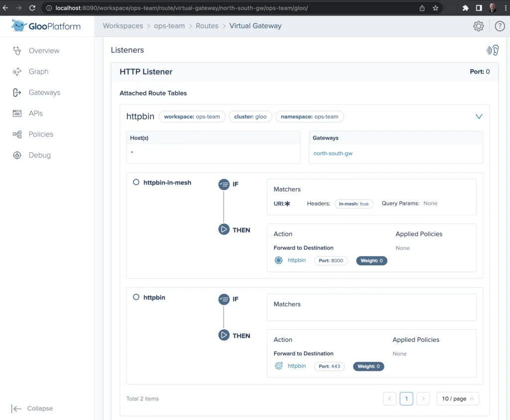Open the Policies sidebar icon
The height and width of the screenshot is (420, 510).
point(17,134)
